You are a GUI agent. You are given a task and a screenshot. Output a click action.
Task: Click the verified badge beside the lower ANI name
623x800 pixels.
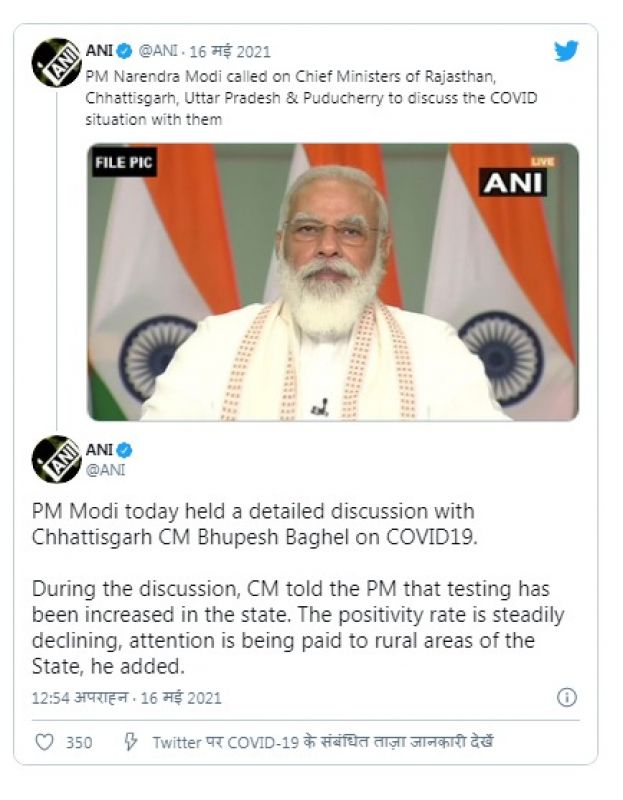pos(125,450)
